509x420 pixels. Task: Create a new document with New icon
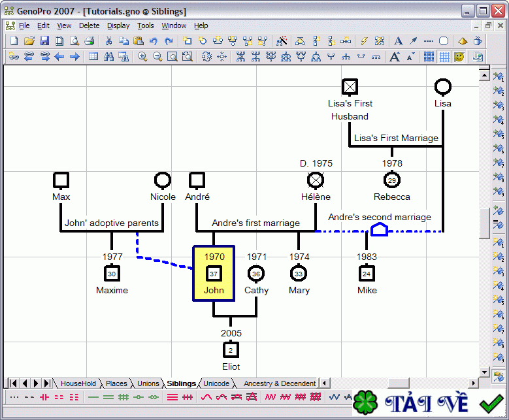point(14,41)
